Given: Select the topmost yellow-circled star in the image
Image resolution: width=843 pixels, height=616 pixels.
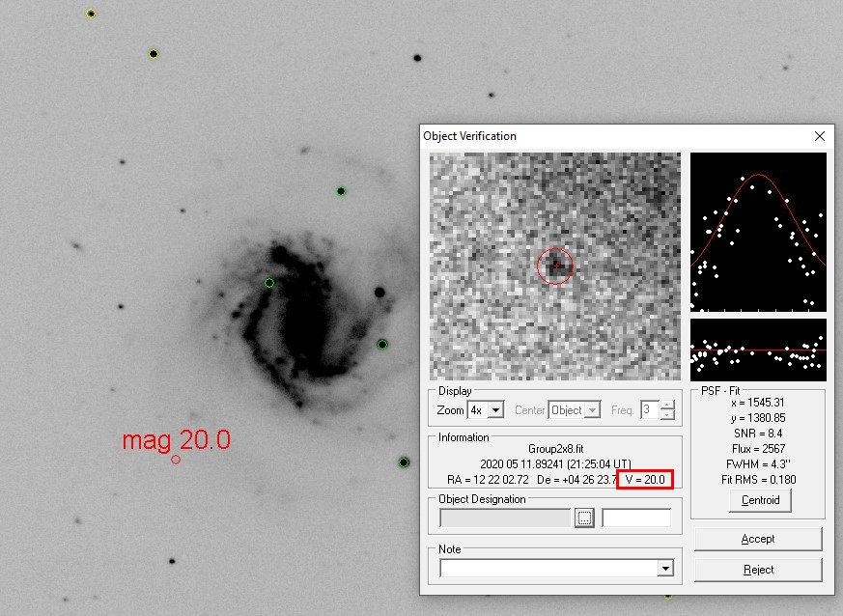Looking at the screenshot, I should [91, 14].
